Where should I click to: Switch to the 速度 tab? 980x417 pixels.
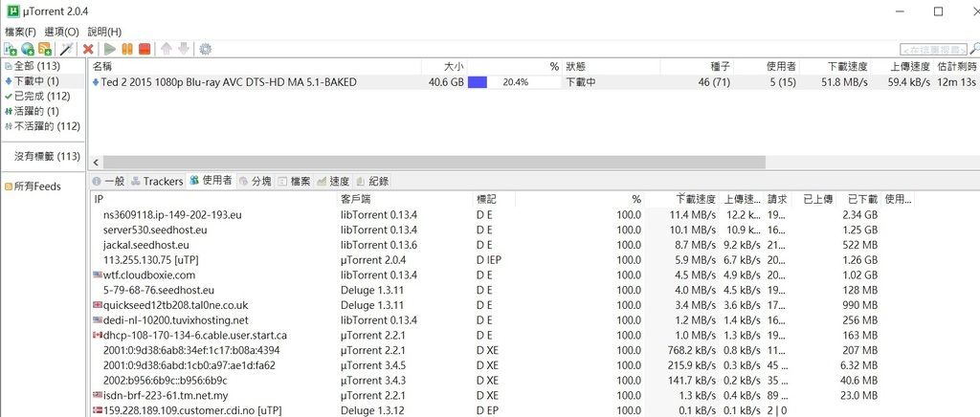pos(333,181)
